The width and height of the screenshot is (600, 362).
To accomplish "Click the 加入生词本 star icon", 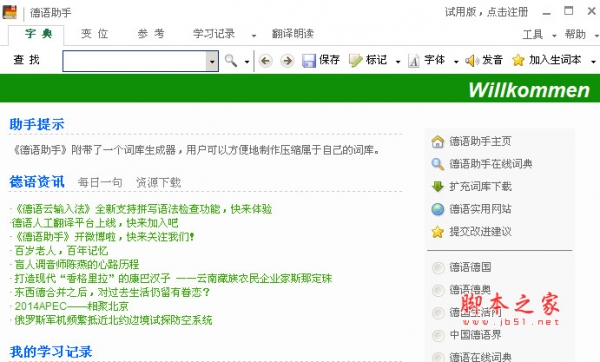I will (518, 60).
